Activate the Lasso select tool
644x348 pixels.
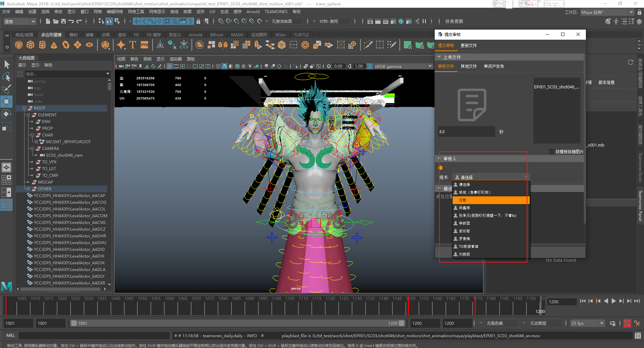pos(7,77)
